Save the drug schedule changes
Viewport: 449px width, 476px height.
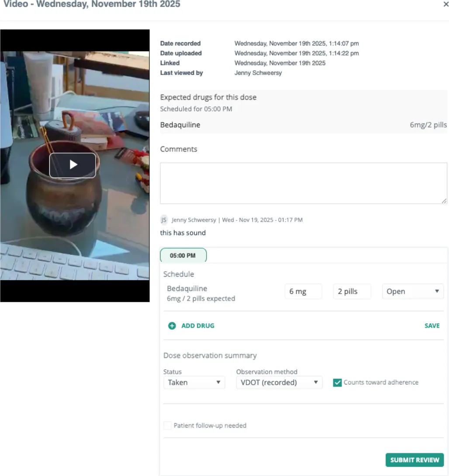pos(432,326)
